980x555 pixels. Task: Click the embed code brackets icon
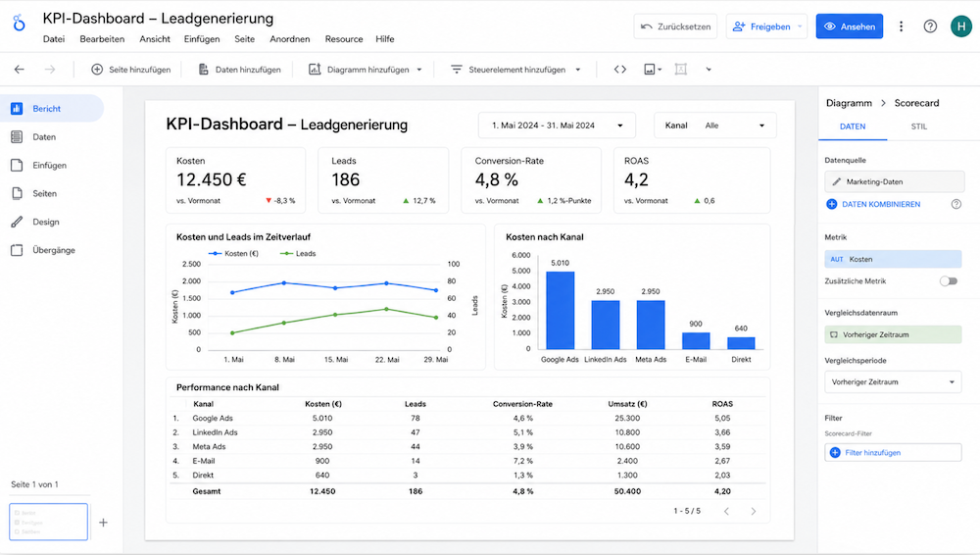click(620, 70)
